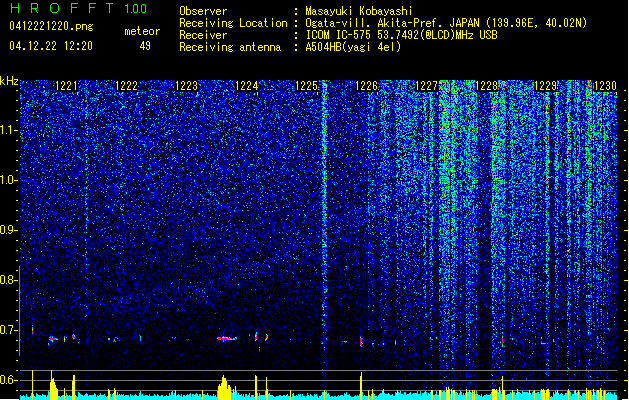Click the 1229 time marker
The image size is (629, 400).
click(546, 86)
